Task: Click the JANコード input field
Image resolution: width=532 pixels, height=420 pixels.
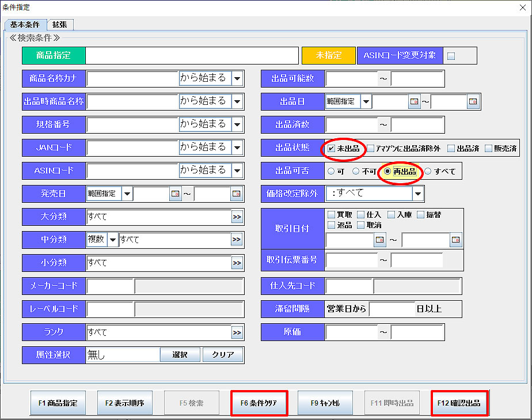Action: (132, 147)
